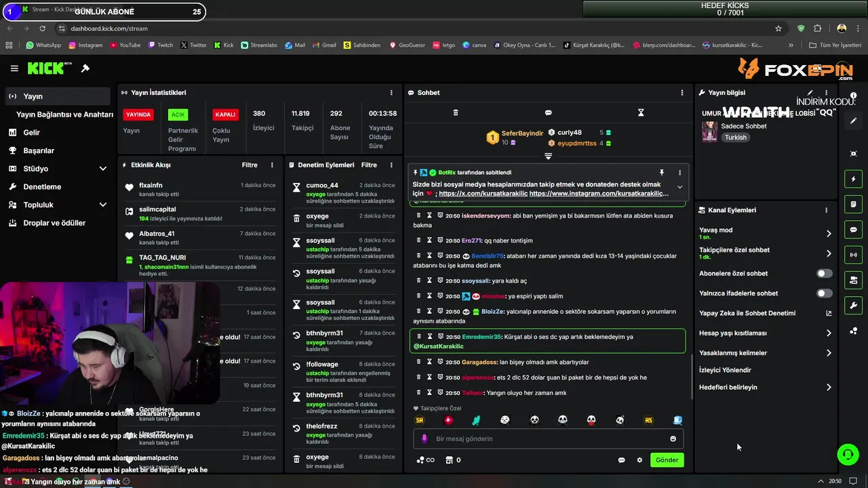Open Yapay Zeka ile Sohbet Denetimi link

(x=766, y=313)
